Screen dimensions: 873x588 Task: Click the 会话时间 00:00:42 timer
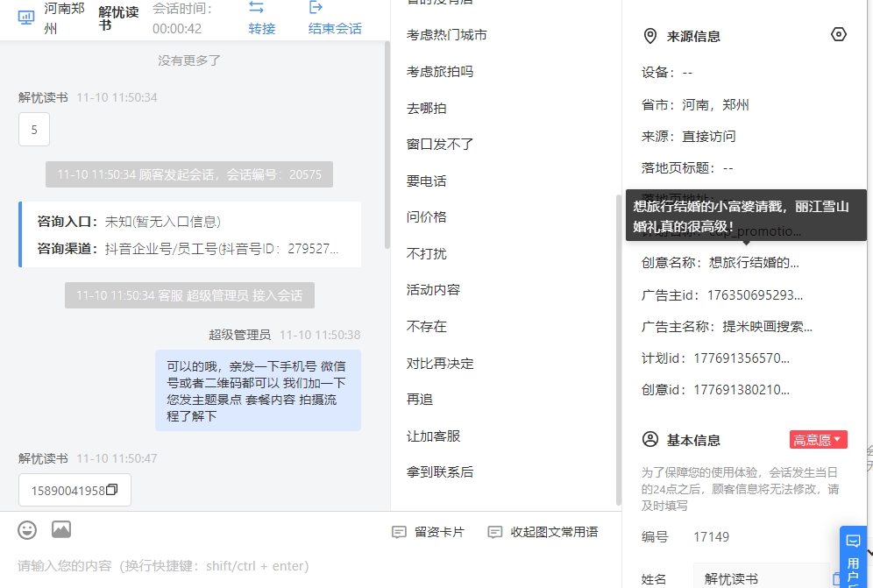pyautogui.click(x=182, y=19)
